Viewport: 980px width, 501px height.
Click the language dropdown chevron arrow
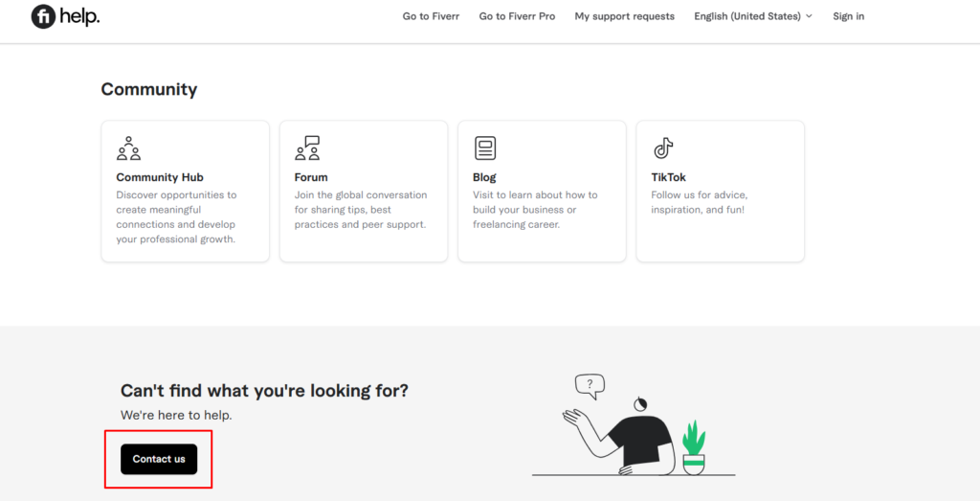809,16
